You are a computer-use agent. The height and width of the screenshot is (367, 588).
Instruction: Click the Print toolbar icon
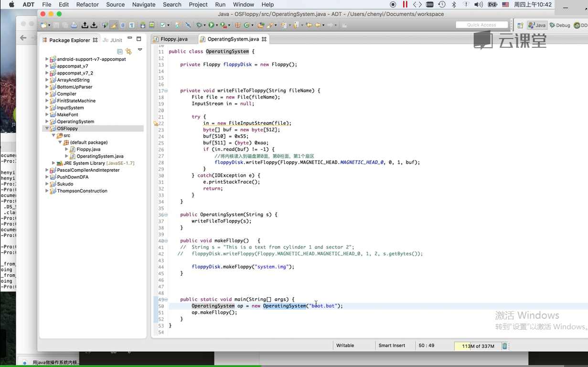74,25
